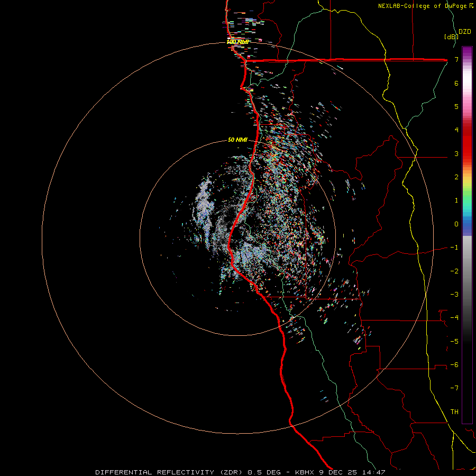Click the -6 dB color scale label
The width and height of the screenshot is (476, 476).
click(454, 365)
